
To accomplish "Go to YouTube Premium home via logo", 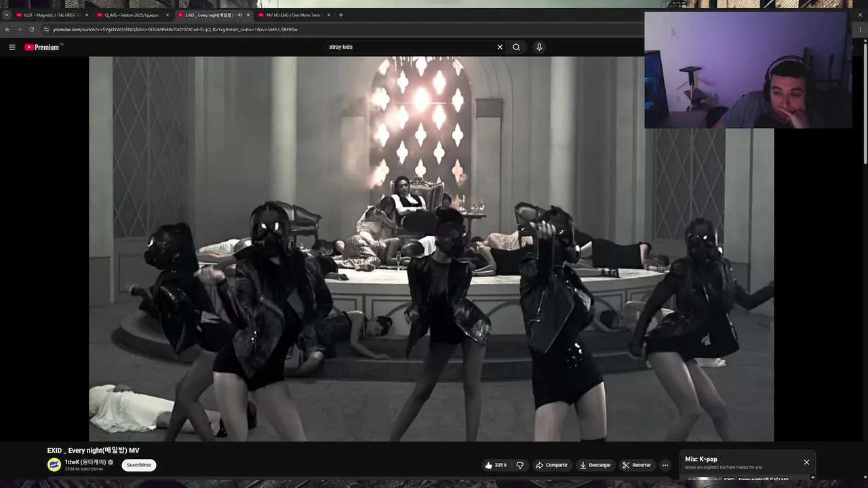I will (x=42, y=47).
